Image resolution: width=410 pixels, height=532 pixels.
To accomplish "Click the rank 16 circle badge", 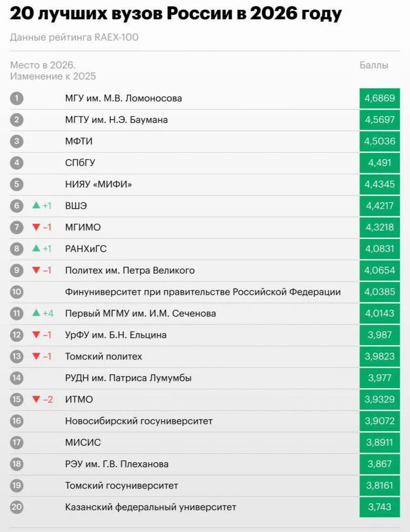I will pyautogui.click(x=17, y=421).
